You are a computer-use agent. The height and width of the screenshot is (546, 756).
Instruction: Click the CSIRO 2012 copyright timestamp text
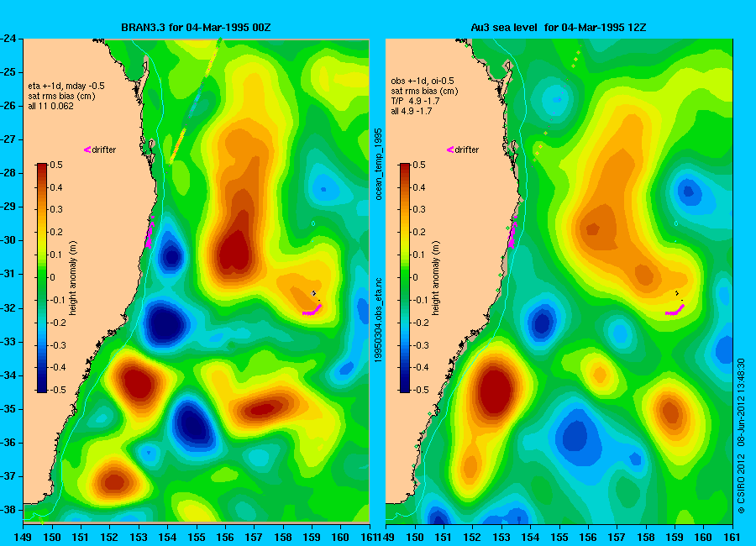coord(741,436)
